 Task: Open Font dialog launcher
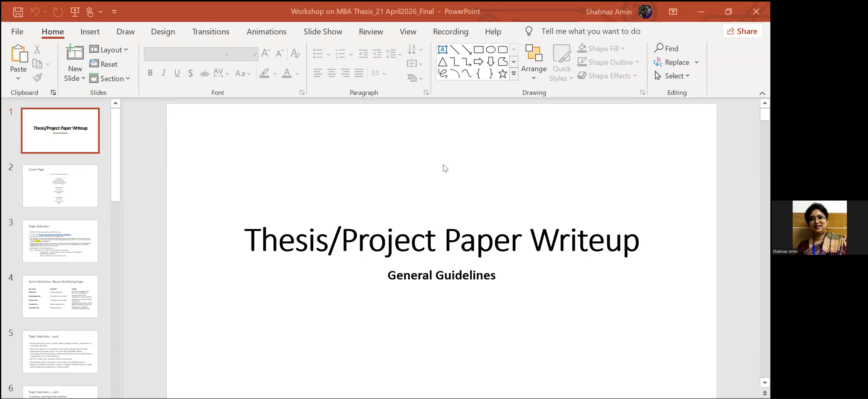(302, 92)
